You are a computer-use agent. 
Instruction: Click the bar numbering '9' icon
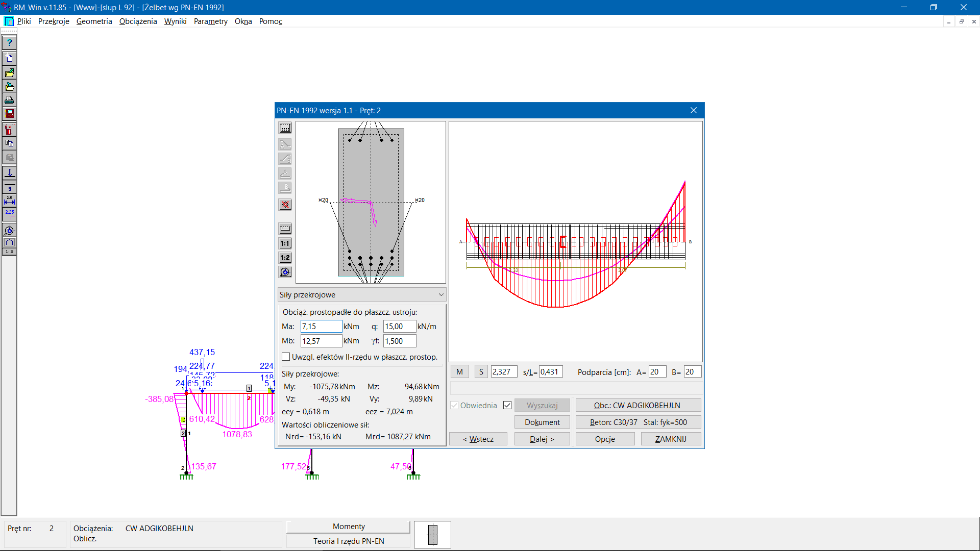click(x=9, y=187)
